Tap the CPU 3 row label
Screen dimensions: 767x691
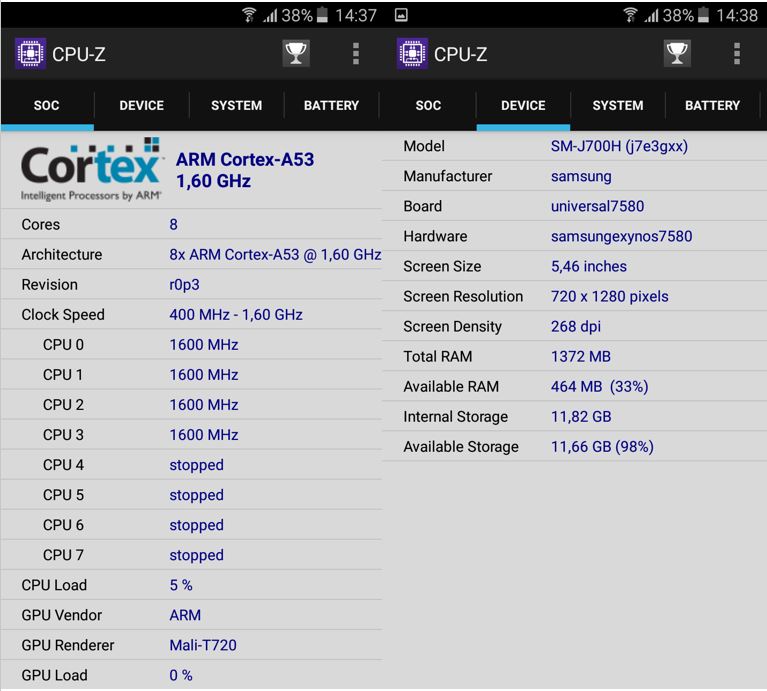click(x=63, y=435)
